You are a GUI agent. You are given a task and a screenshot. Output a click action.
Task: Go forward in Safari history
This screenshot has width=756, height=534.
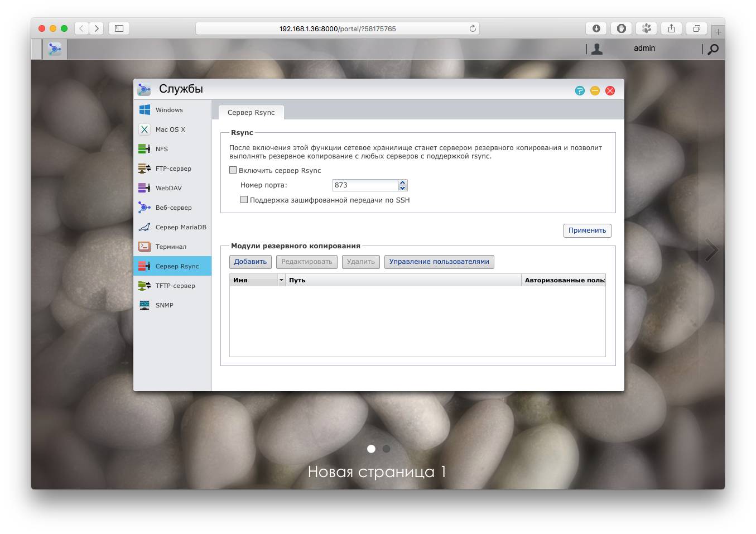[x=97, y=28]
